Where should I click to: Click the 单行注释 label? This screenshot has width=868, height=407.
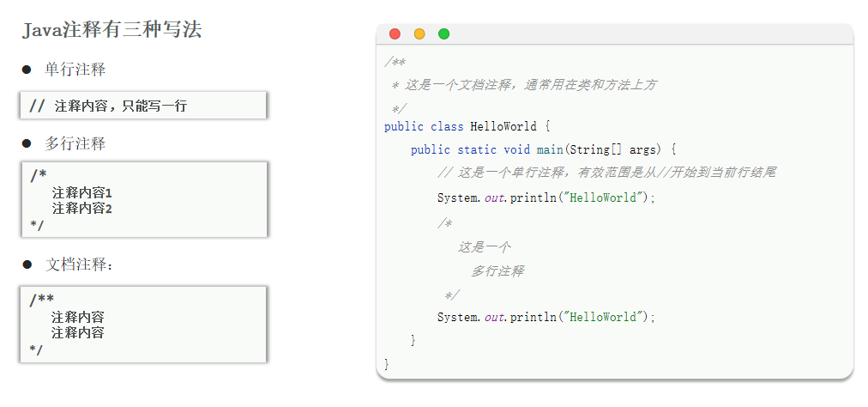click(x=75, y=70)
